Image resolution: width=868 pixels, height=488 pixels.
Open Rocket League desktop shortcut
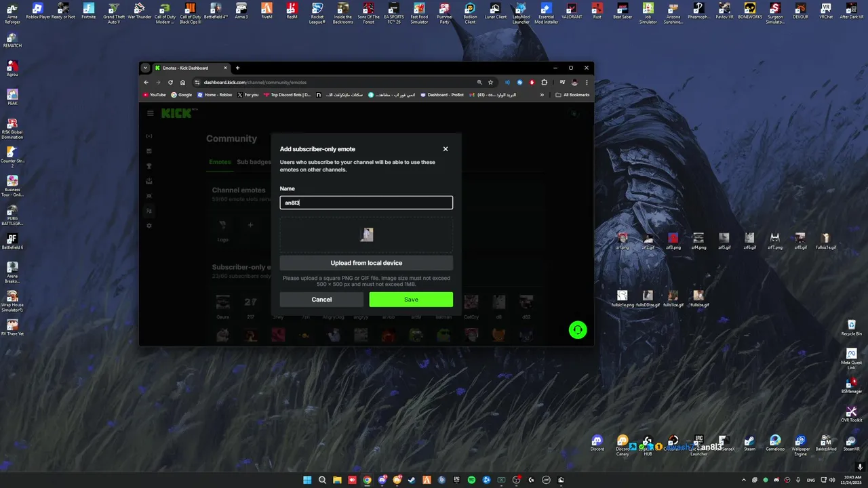click(x=317, y=12)
